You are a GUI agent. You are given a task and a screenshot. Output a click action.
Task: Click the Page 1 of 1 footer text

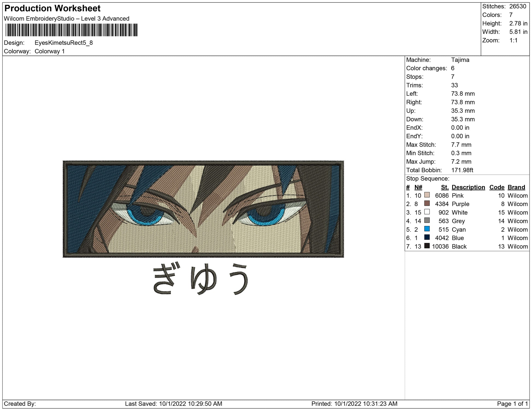[x=512, y=404]
